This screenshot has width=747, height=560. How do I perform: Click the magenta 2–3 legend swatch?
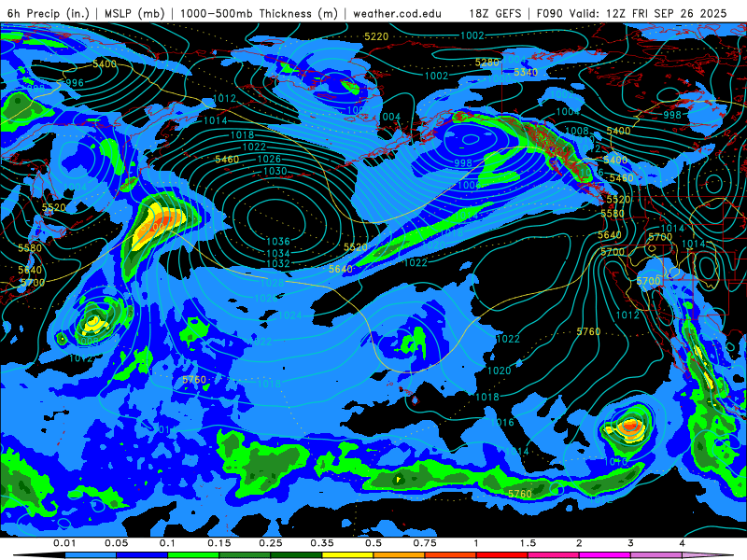(605, 555)
